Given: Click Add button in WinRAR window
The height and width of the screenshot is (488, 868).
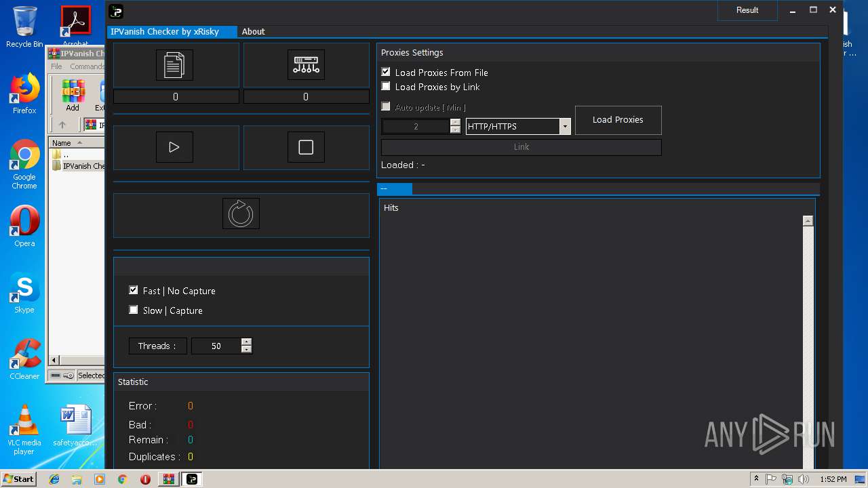Looking at the screenshot, I should [x=73, y=96].
